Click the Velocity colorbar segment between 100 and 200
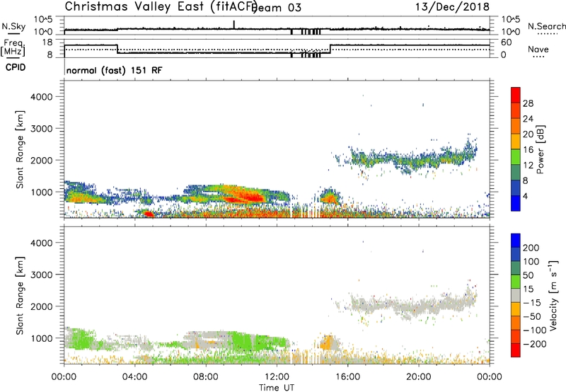The height and width of the screenshot is (392, 566). click(516, 255)
